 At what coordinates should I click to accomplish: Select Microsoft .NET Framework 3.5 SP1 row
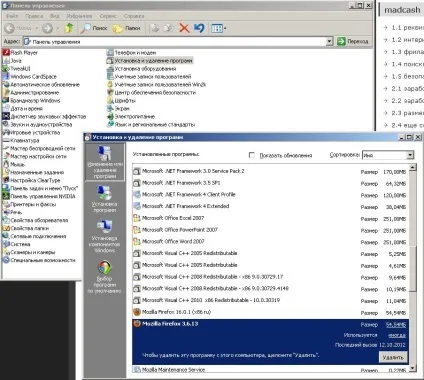(270, 183)
